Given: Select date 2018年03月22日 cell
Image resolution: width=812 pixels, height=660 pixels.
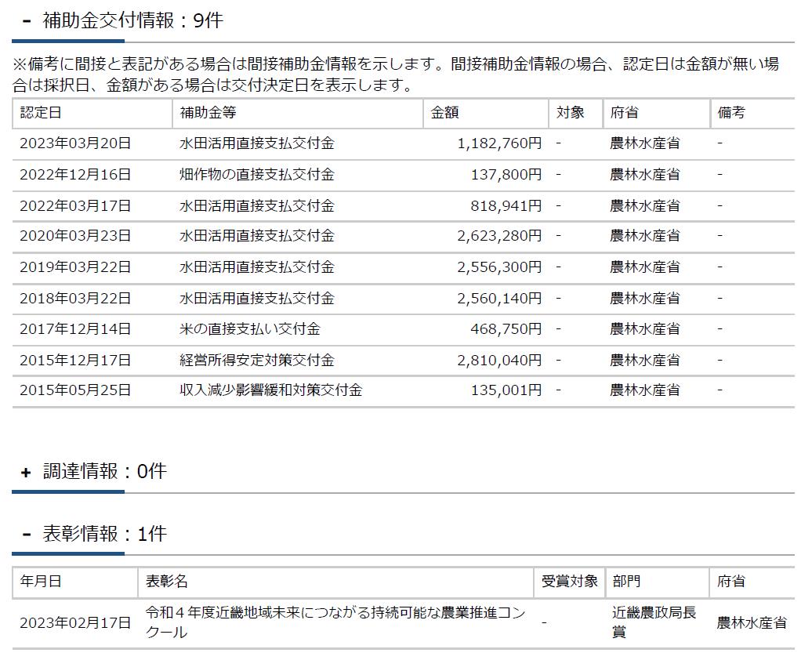Looking at the screenshot, I should pos(75,299).
